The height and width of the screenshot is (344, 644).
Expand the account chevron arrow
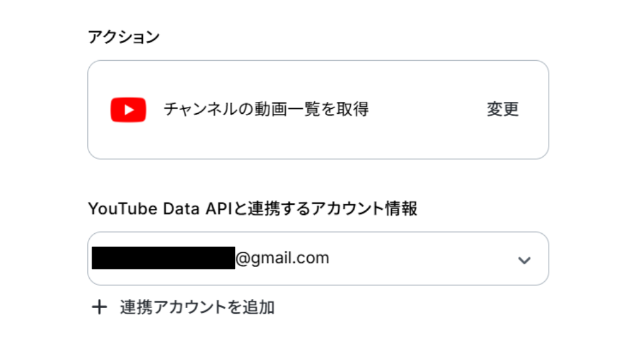click(x=524, y=259)
